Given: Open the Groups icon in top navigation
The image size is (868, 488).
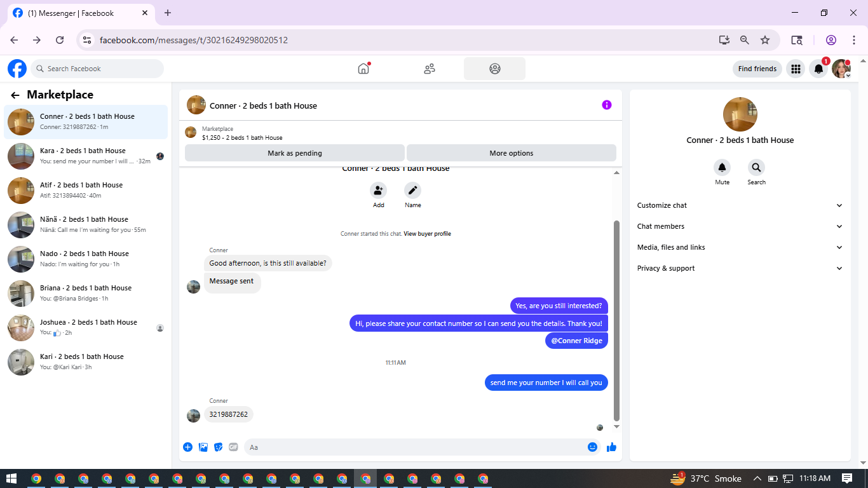Looking at the screenshot, I should [x=494, y=69].
